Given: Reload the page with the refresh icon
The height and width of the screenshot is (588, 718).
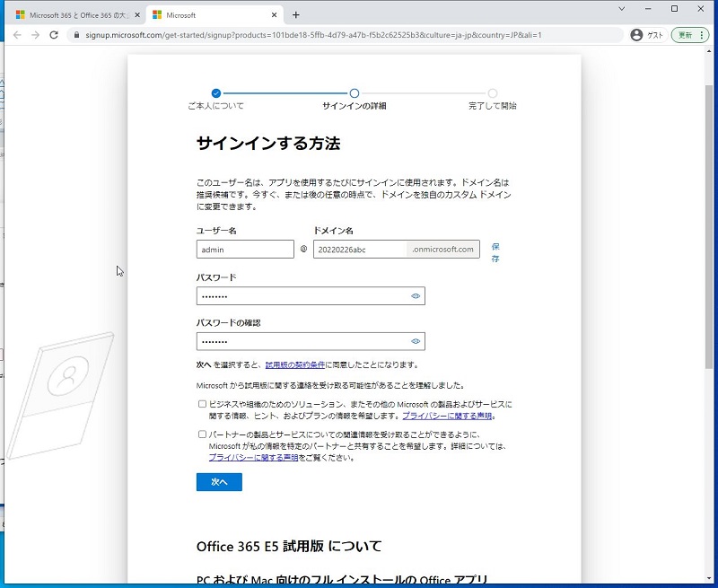Looking at the screenshot, I should point(54,35).
